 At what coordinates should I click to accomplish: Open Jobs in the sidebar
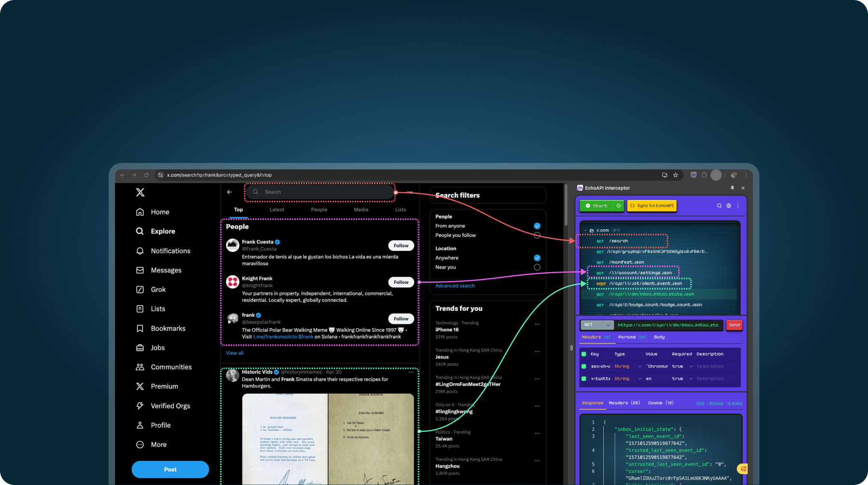pyautogui.click(x=150, y=347)
